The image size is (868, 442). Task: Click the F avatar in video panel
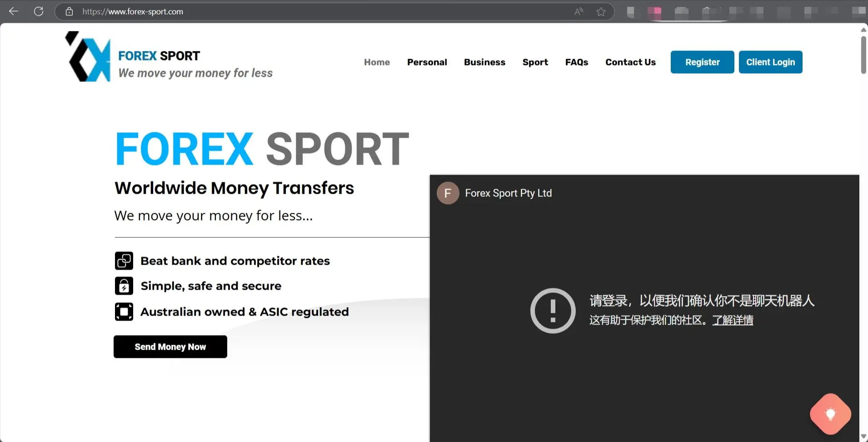448,193
